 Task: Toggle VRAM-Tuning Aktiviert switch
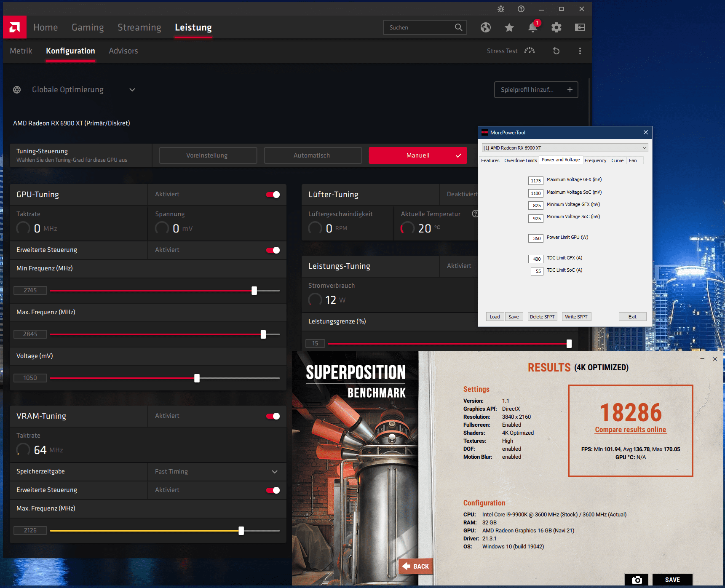(x=273, y=416)
